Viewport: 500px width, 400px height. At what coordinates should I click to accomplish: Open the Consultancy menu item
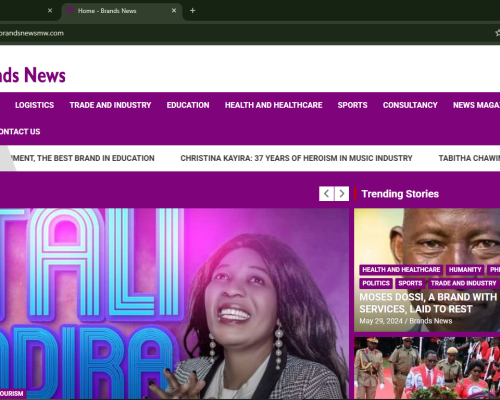pos(410,105)
